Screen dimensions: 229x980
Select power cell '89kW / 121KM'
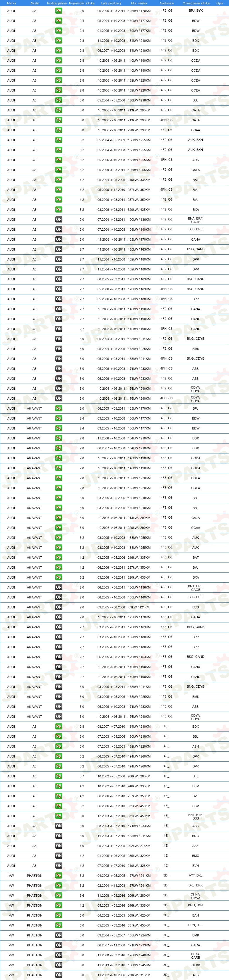click(139, 607)
